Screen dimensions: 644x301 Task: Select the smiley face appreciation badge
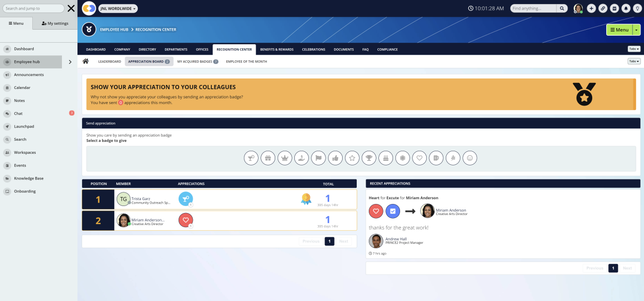(x=469, y=158)
